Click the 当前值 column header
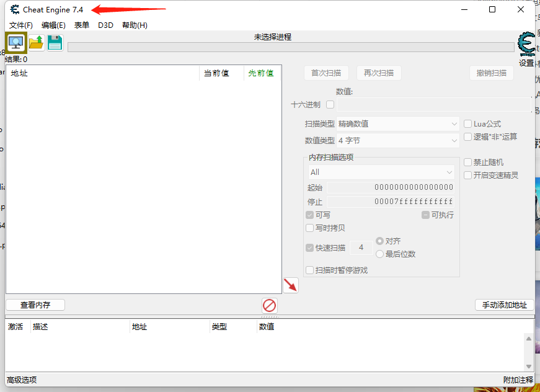540x392 pixels. click(221, 73)
